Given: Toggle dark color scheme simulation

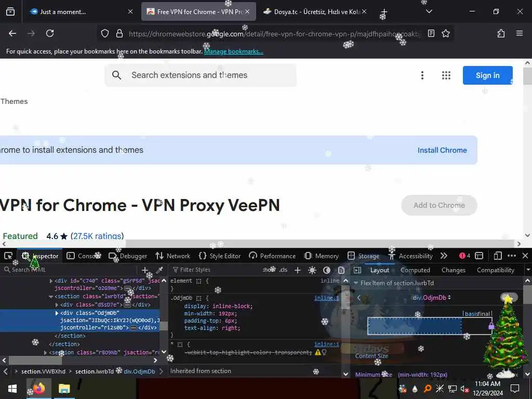Looking at the screenshot, I should click(x=327, y=270).
